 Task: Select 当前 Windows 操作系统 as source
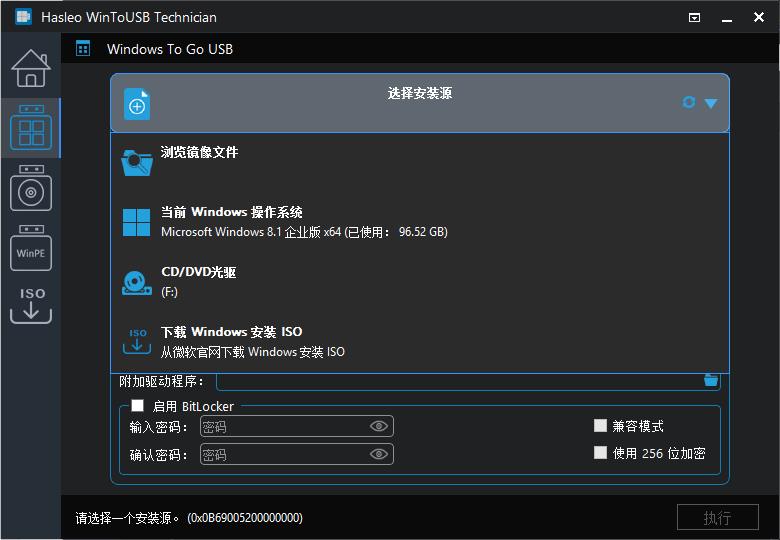tap(420, 222)
